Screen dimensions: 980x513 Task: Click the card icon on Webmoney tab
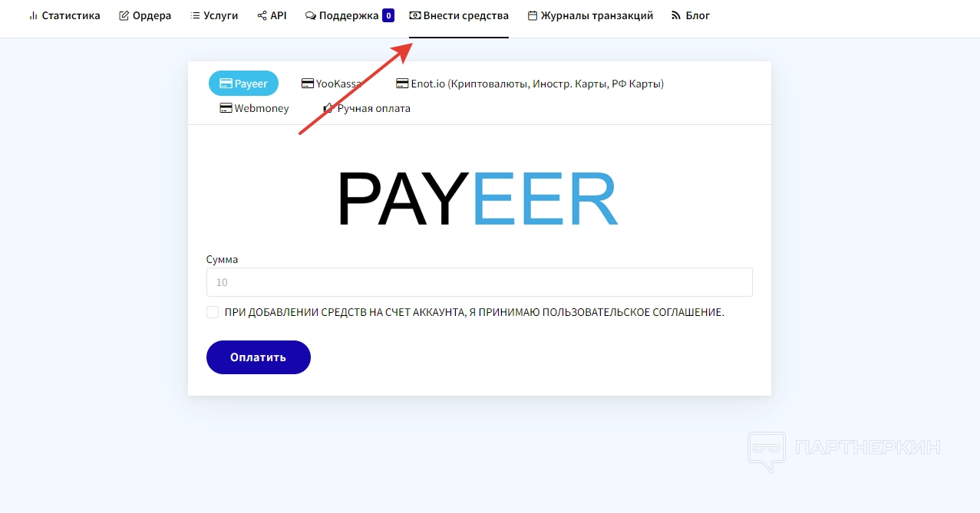click(x=226, y=108)
